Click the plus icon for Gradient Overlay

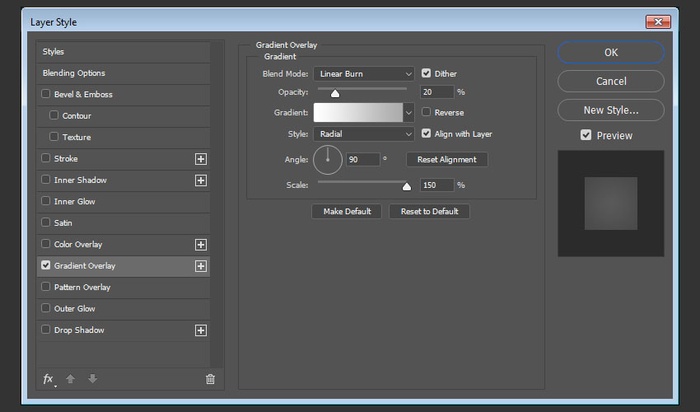(200, 266)
